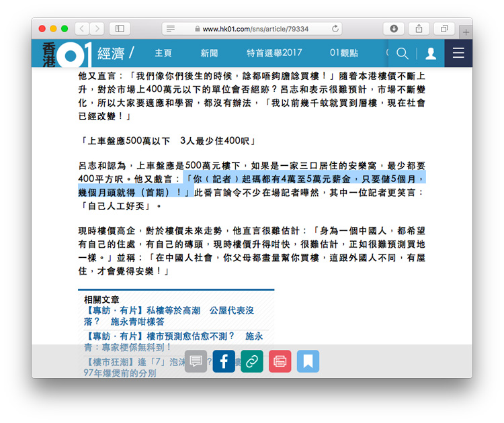Open the site search magnifier icon
Image resolution: width=504 pixels, height=423 pixels.
tap(402, 54)
